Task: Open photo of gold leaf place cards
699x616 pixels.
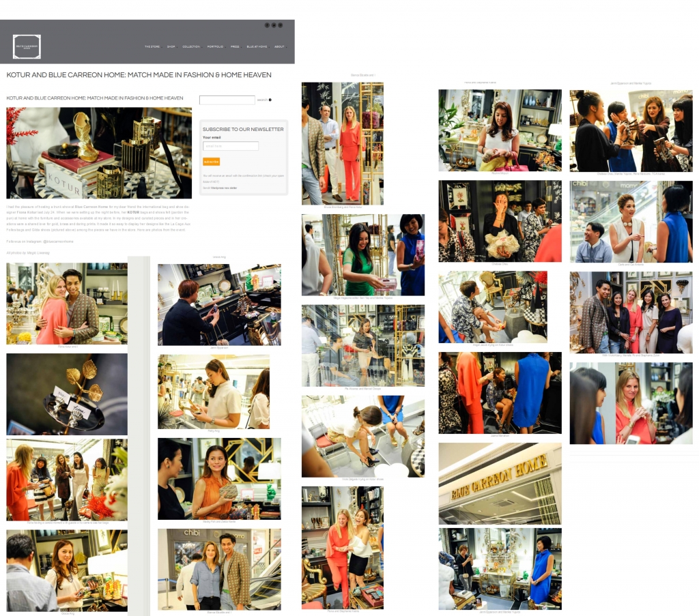Action: click(67, 394)
